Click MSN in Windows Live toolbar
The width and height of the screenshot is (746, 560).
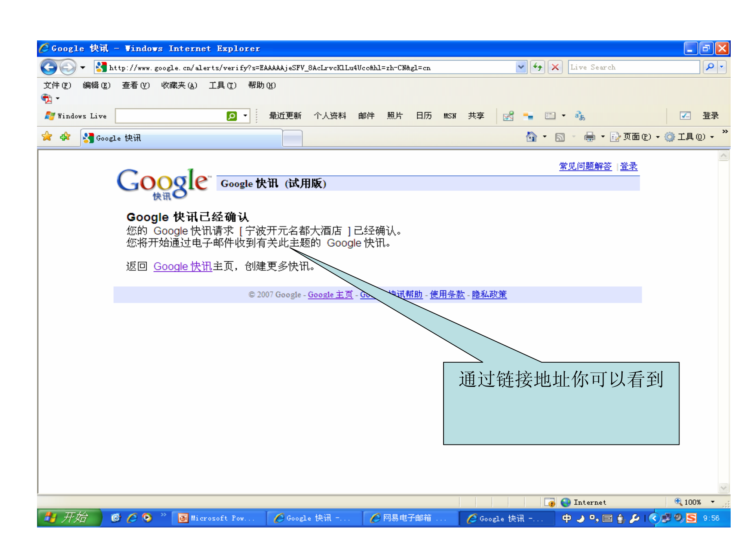[450, 116]
